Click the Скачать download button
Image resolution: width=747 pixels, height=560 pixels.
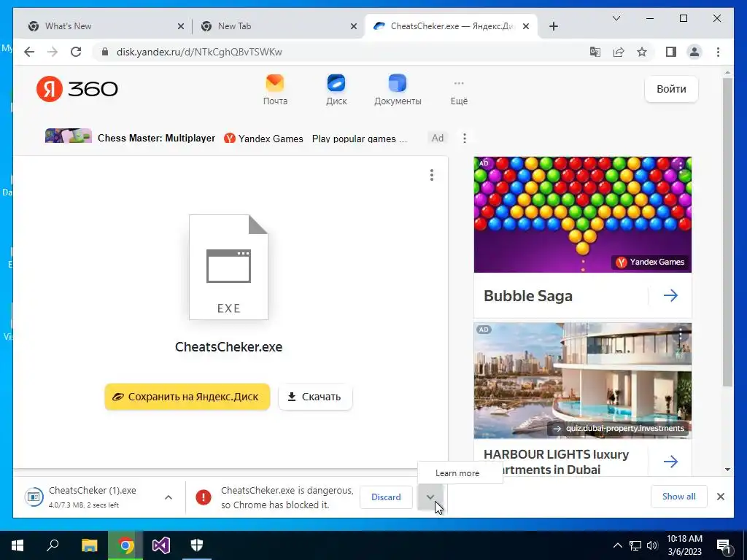[x=315, y=397]
